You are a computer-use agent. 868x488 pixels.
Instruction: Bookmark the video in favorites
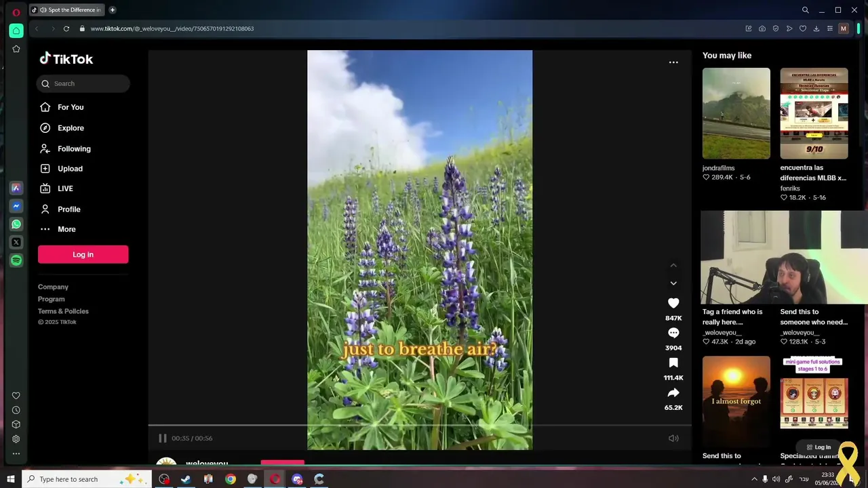[673, 363]
